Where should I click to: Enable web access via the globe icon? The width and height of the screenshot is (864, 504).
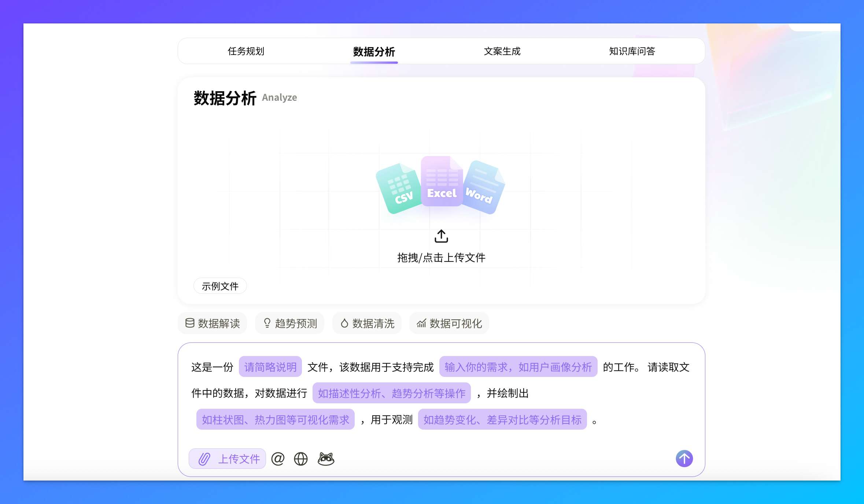(300, 458)
